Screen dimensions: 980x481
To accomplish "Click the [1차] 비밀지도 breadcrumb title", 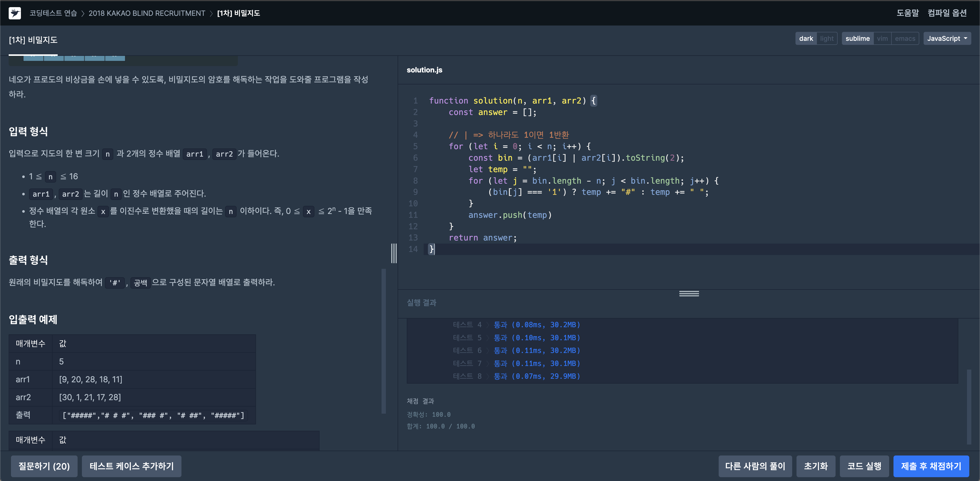I will click(x=239, y=13).
